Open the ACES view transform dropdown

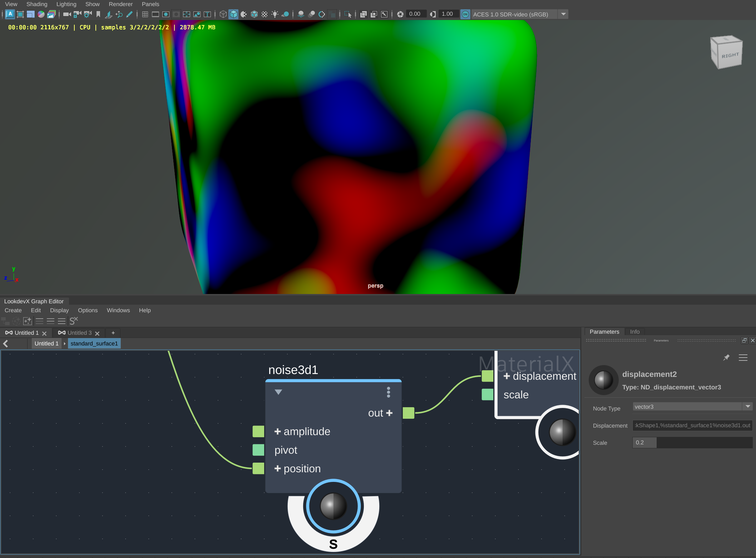(x=563, y=14)
